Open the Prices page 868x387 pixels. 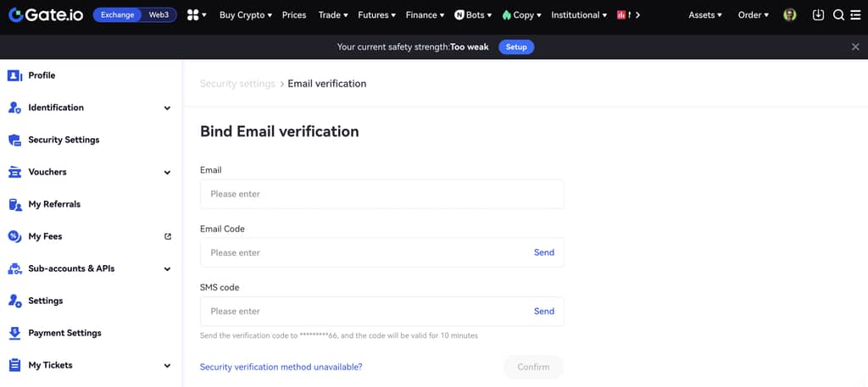[294, 15]
